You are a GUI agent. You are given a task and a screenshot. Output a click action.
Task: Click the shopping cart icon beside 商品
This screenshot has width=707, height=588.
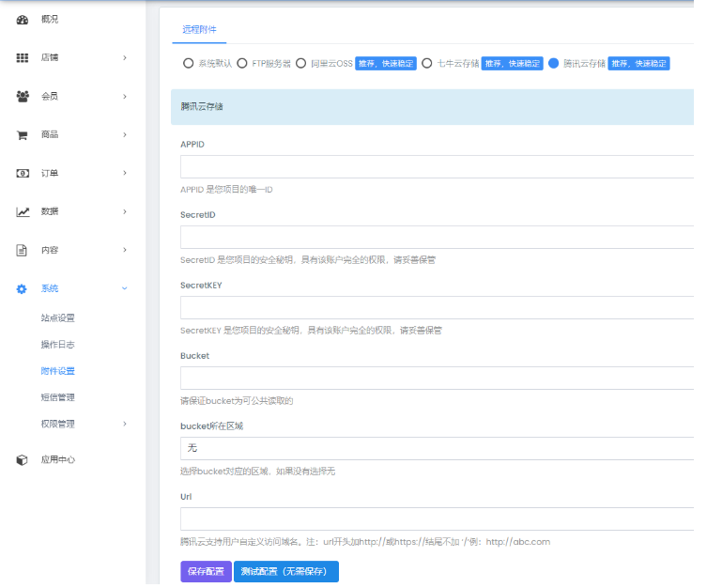click(23, 134)
